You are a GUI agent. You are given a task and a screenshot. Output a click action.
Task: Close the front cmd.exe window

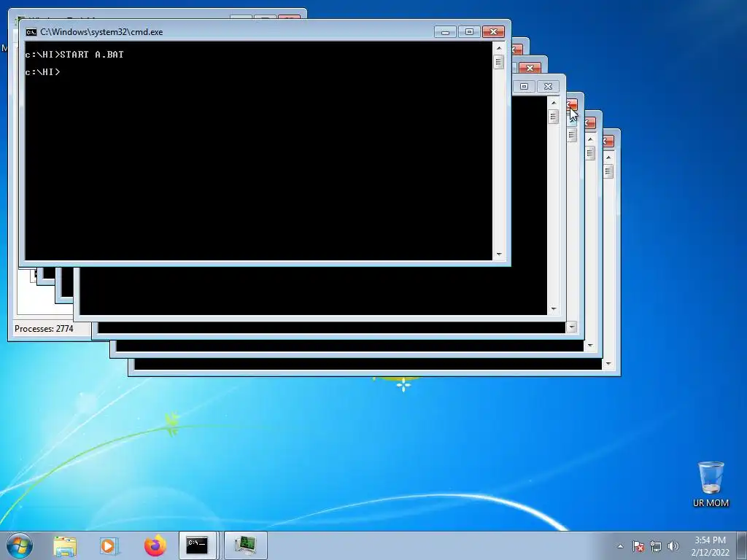tap(494, 32)
